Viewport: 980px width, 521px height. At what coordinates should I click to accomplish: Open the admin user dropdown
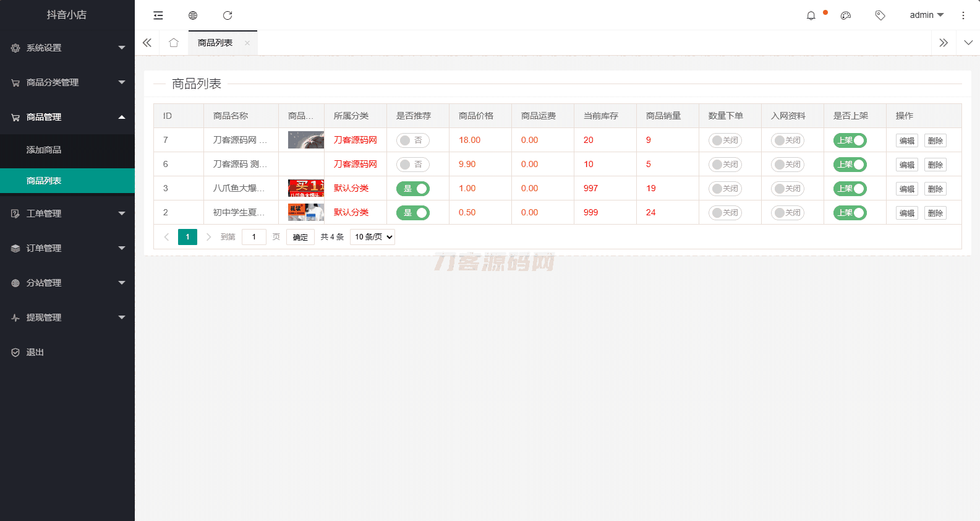coord(926,15)
